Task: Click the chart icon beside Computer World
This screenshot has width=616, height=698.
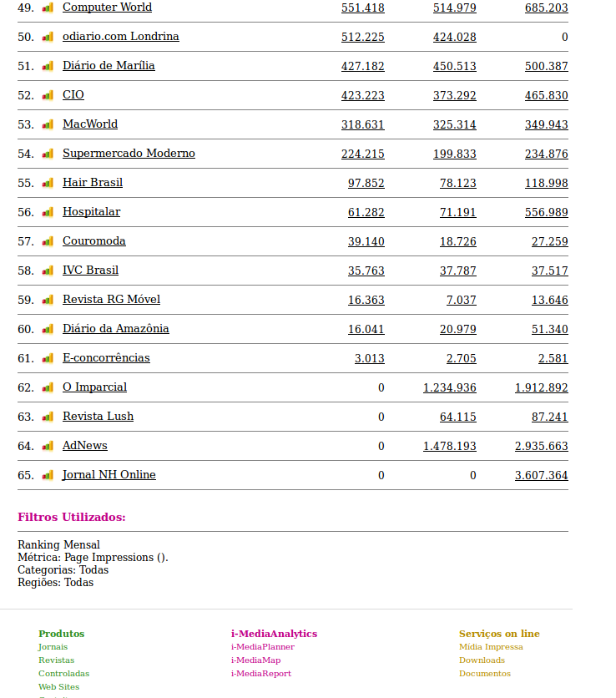Action: tap(48, 8)
